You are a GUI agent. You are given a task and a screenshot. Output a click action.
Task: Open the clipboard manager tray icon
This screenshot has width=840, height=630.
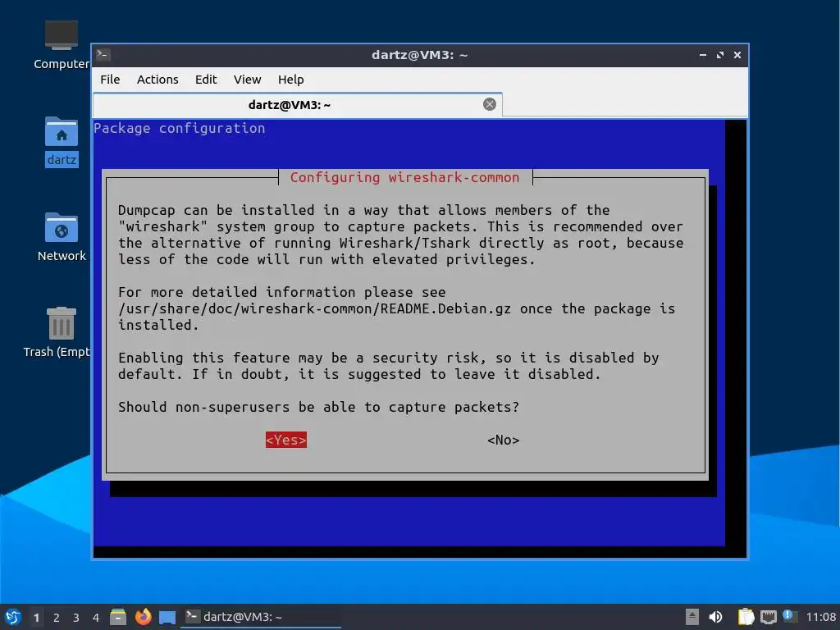point(746,617)
